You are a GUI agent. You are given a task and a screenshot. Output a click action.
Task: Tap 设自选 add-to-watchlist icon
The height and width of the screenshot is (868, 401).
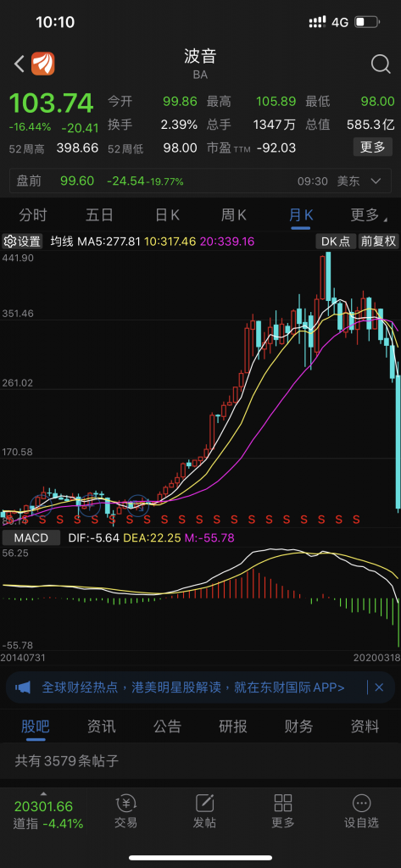coord(362,810)
